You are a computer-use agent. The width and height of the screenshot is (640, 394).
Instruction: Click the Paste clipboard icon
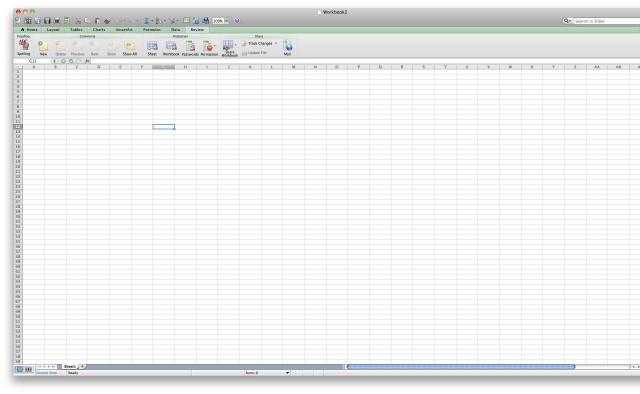point(97,21)
